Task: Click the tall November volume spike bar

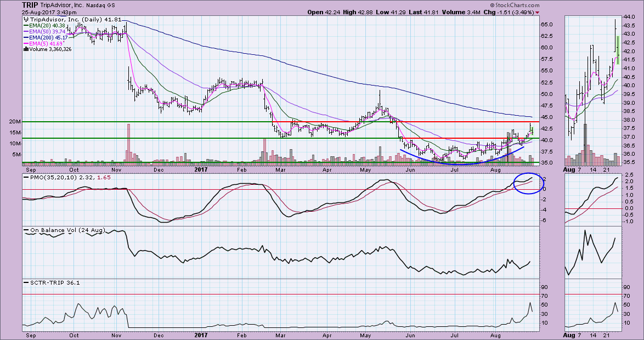Action: (129, 143)
